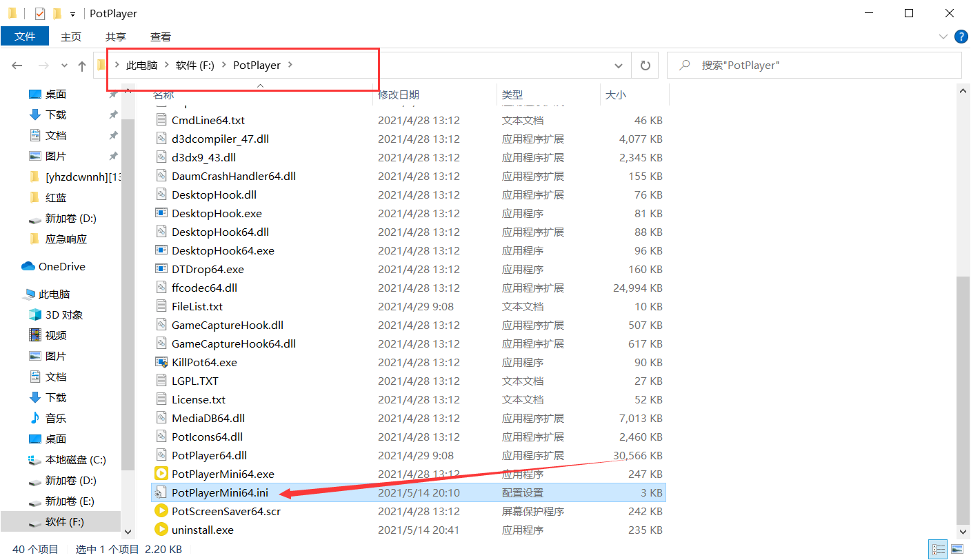
Task: Open the address bar history dropdown
Action: [x=618, y=66]
